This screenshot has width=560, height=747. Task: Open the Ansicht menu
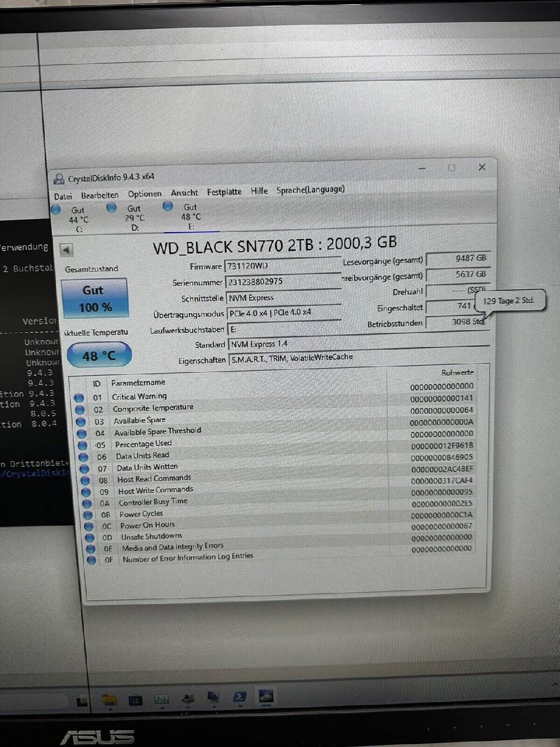coord(184,193)
